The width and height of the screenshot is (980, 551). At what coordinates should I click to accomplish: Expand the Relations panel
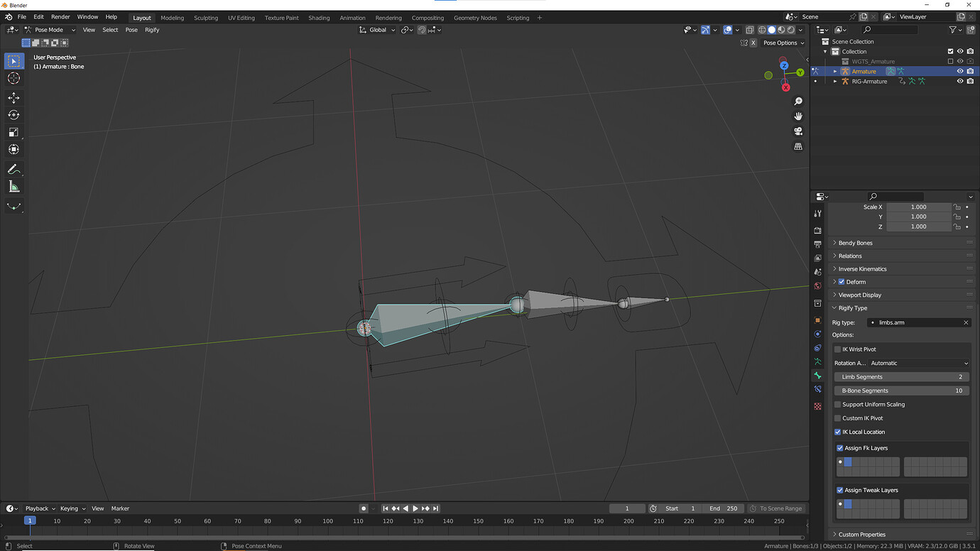click(902, 256)
